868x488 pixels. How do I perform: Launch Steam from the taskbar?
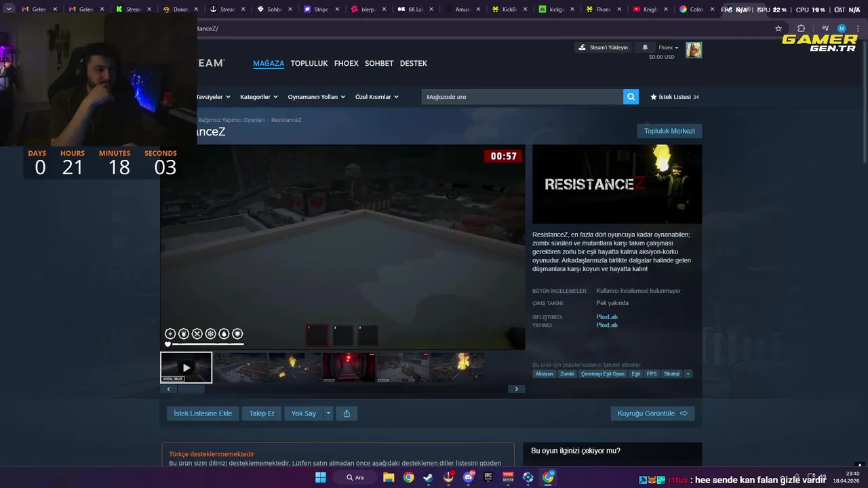428,477
